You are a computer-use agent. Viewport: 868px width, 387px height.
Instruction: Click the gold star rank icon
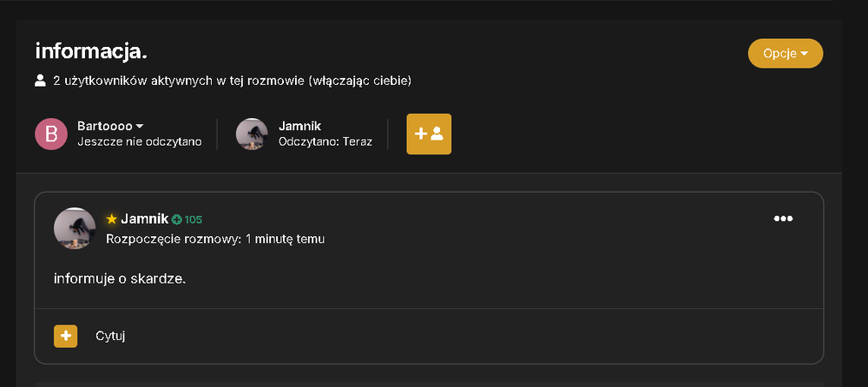pyautogui.click(x=111, y=220)
